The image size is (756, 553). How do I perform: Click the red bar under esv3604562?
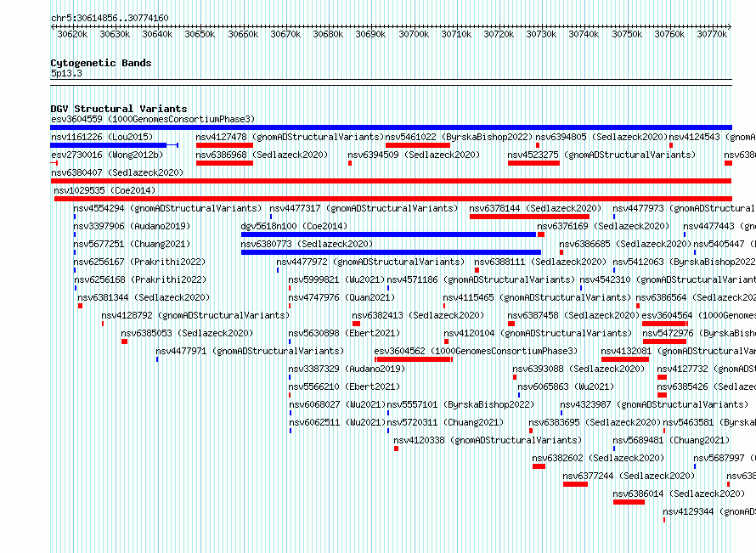[414, 359]
